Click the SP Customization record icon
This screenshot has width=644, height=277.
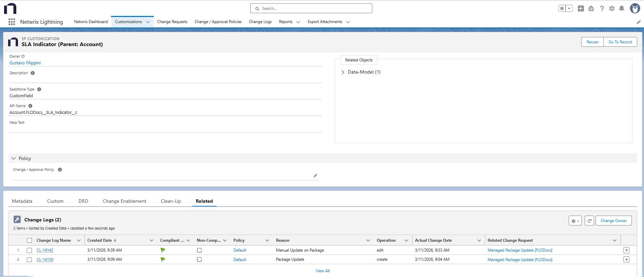13,42
